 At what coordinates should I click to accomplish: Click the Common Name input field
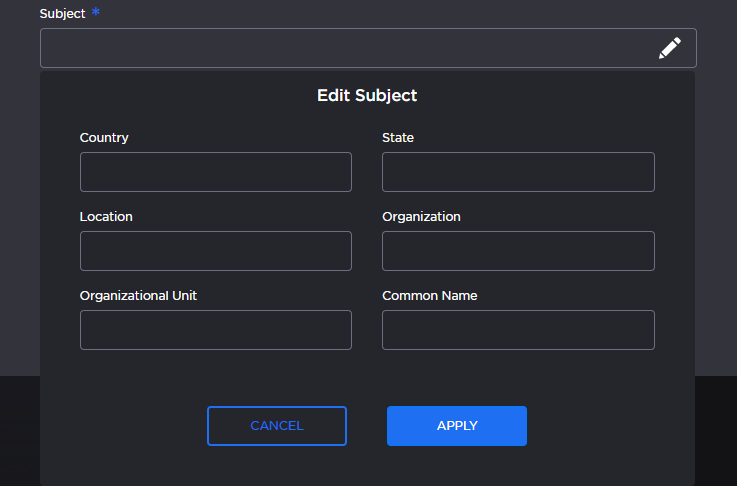coord(518,330)
